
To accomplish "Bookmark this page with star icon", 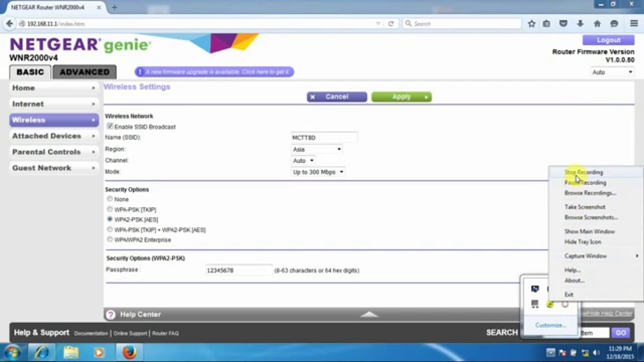I will pos(532,24).
